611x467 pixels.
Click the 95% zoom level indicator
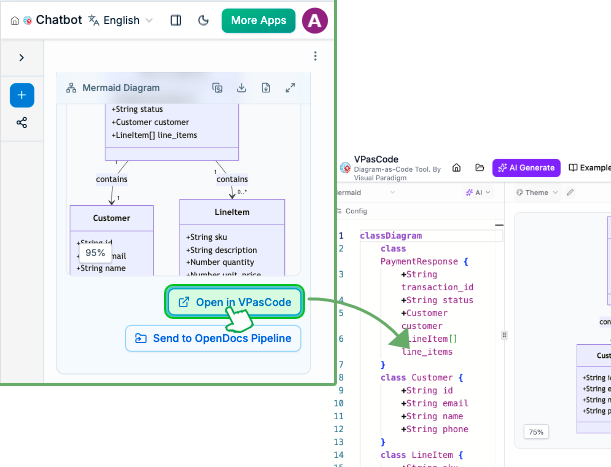[x=95, y=253]
